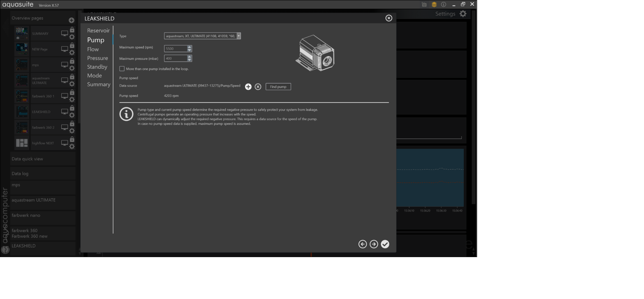This screenshot has width=644, height=299.
Task: Select the '4203 rpm' pump speed value
Action: coord(171,96)
